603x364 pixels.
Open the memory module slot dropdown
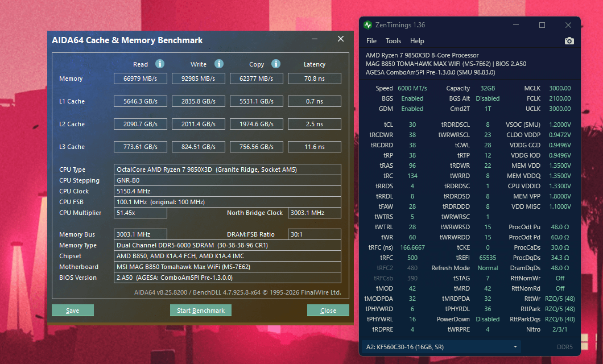click(x=441, y=346)
